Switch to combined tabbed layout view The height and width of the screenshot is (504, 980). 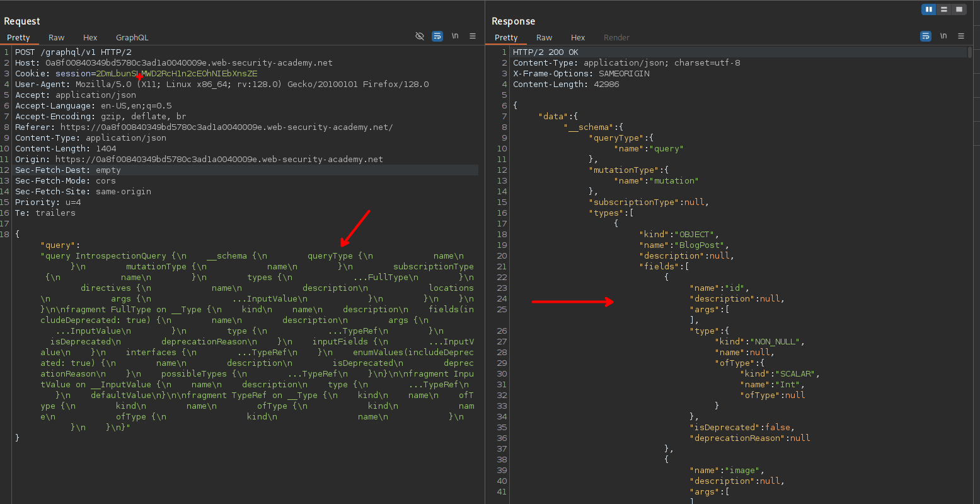pos(959,9)
